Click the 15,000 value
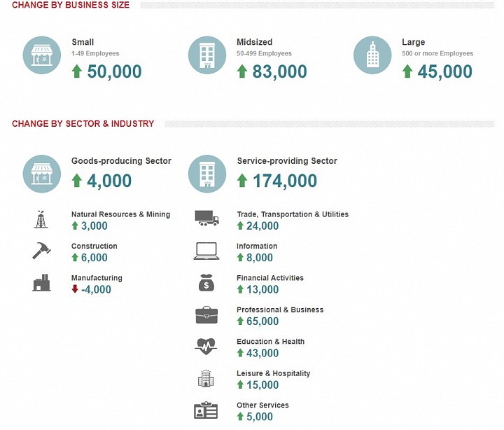504x430 pixels. coord(262,385)
